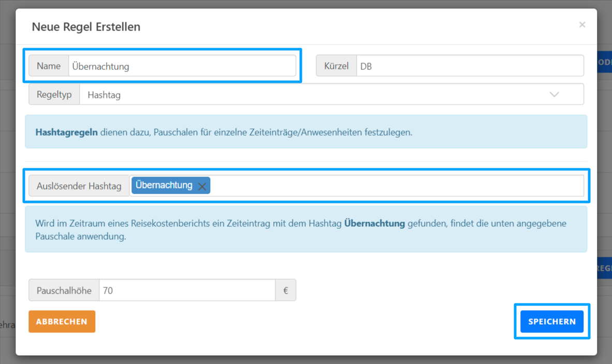612x364 pixels.
Task: Click the Name input showing Übernachtung
Action: pos(181,65)
